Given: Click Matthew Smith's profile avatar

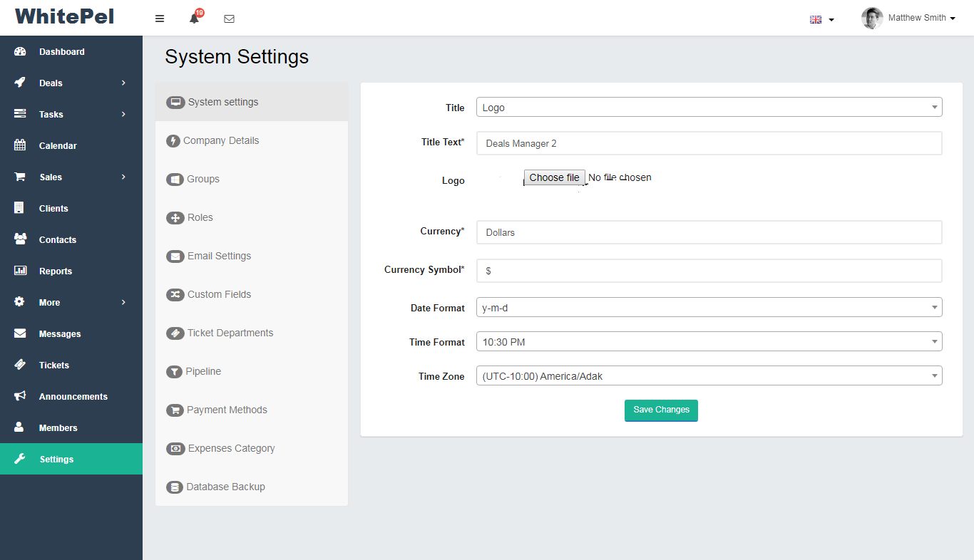Looking at the screenshot, I should [871, 19].
